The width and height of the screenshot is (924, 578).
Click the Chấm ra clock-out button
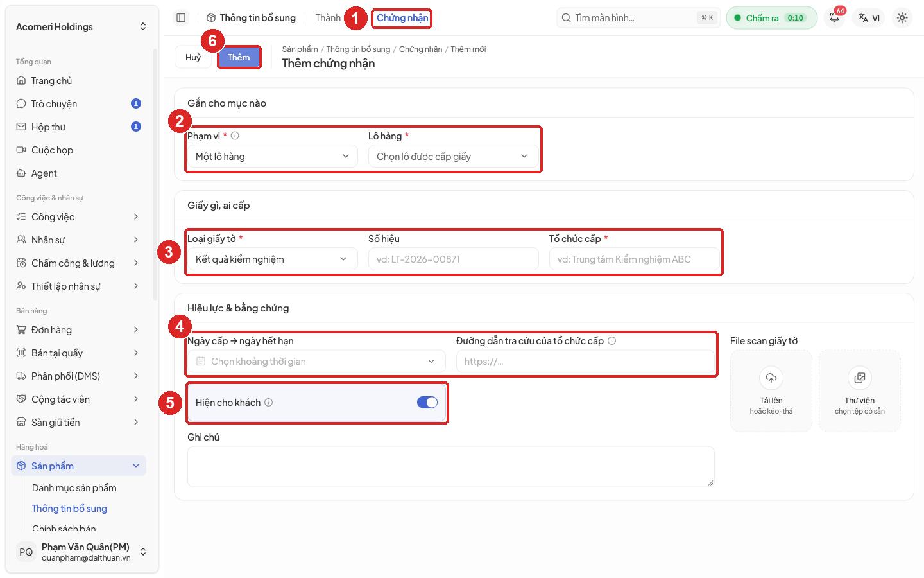pyautogui.click(x=772, y=18)
